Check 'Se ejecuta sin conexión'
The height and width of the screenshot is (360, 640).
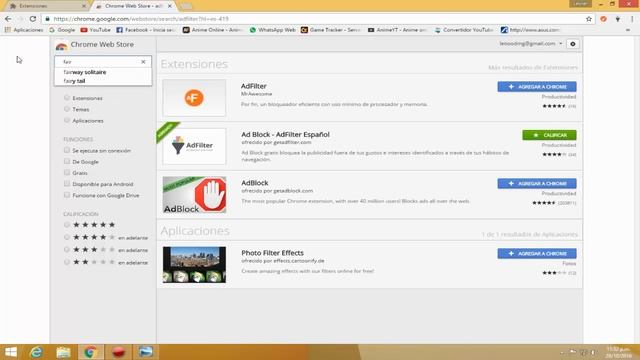(67, 150)
